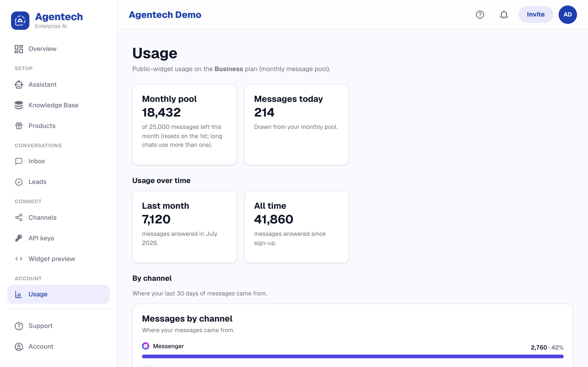
Task: Click the Agentech logo icon
Action: (20, 21)
